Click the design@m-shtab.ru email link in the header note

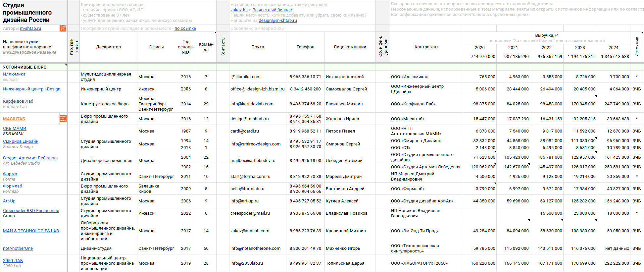pos(278,21)
